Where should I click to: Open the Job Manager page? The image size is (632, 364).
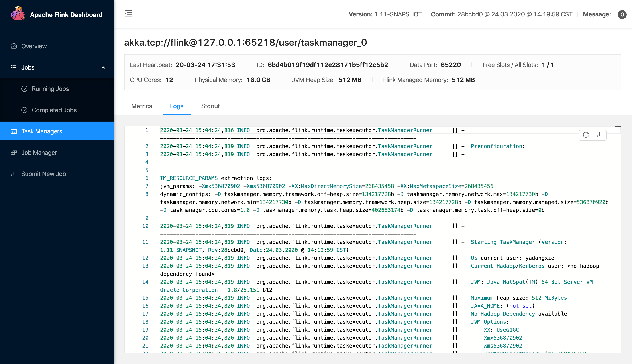click(39, 153)
